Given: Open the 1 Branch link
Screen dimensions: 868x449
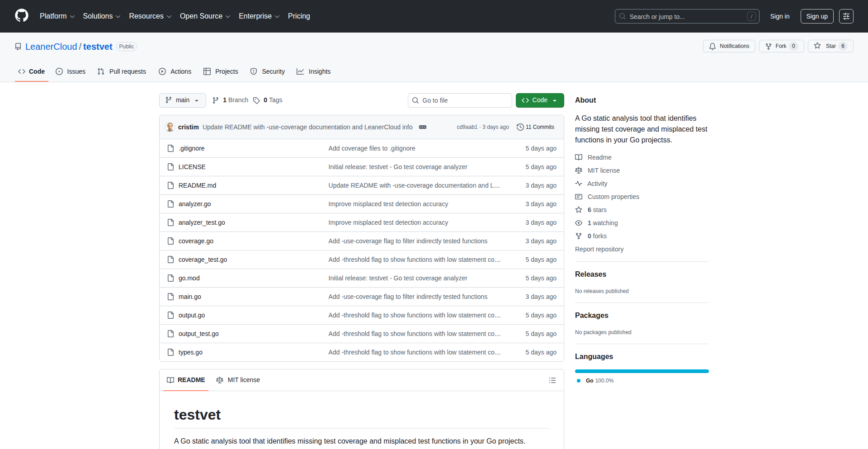Looking at the screenshot, I should click(x=231, y=100).
